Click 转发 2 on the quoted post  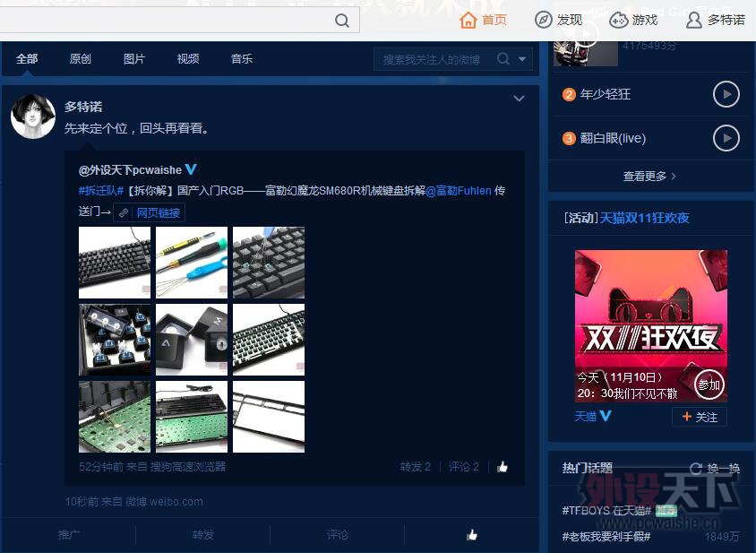tap(415, 467)
